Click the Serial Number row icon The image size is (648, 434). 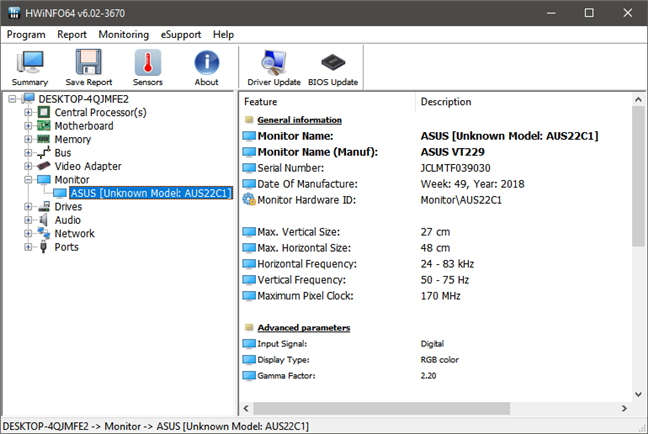coord(249,168)
